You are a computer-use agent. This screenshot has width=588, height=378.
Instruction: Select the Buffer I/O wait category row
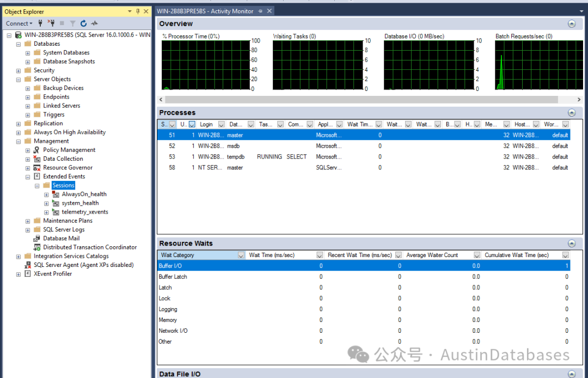tap(364, 266)
